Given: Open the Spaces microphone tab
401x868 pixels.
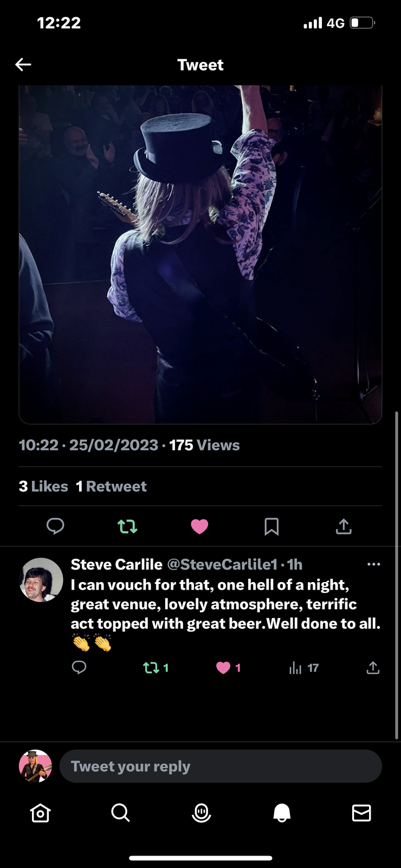Looking at the screenshot, I should coord(201,813).
